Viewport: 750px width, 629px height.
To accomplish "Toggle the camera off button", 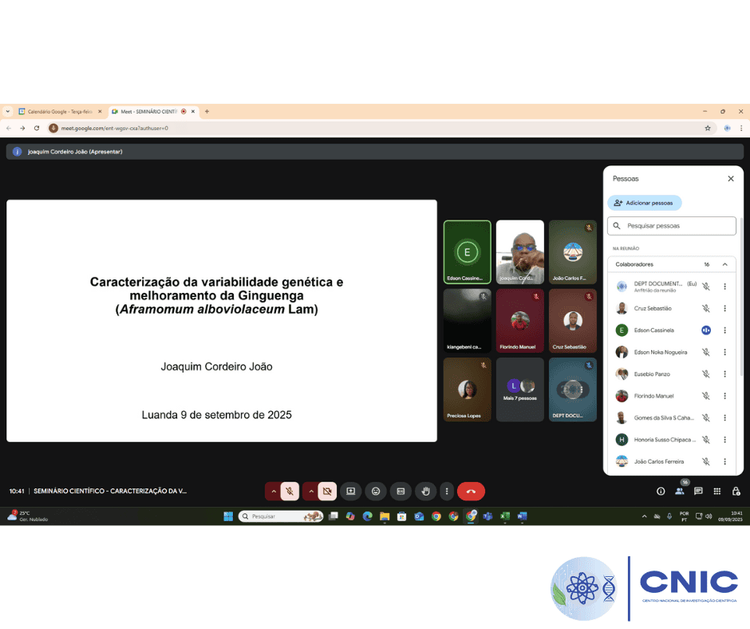I will 327,491.
